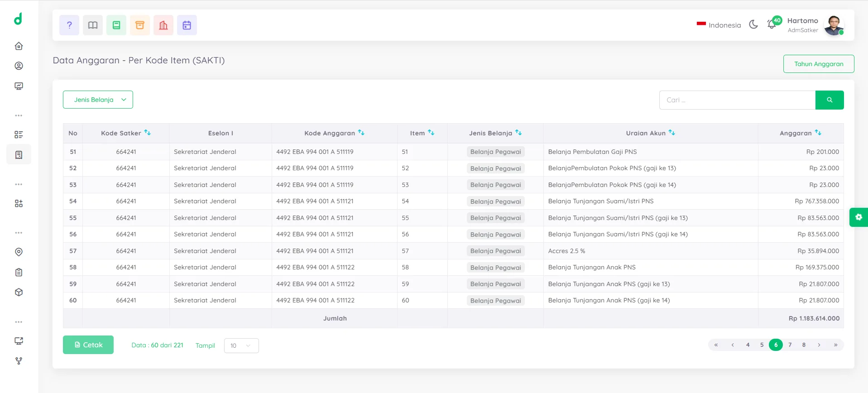Open the grid-plus apps sidebar icon
This screenshot has height=393, width=868.
[x=19, y=203]
